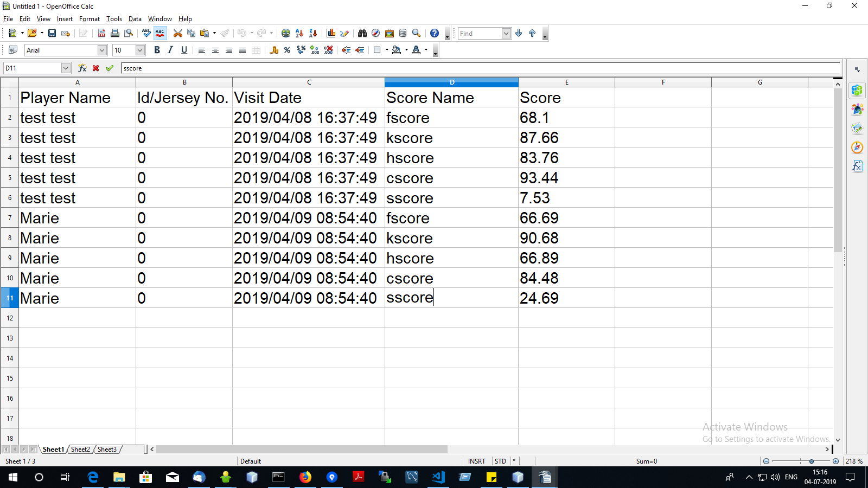Screen dimensions: 868x488
Task: Cancel the cell input
Action: point(95,68)
